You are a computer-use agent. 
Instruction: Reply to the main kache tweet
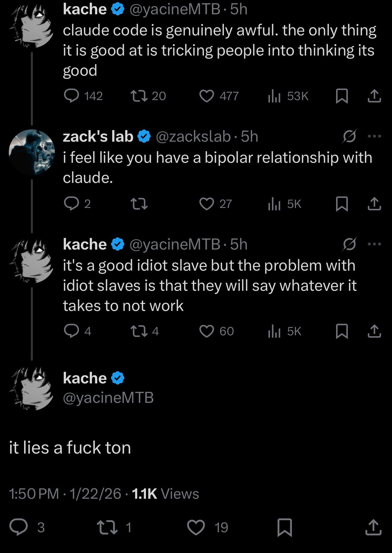[x=19, y=527]
